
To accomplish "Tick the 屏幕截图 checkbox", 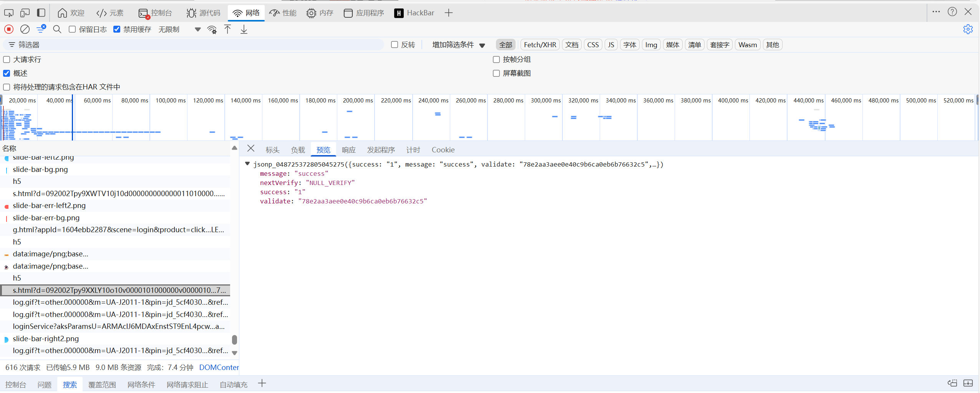I will coord(496,73).
